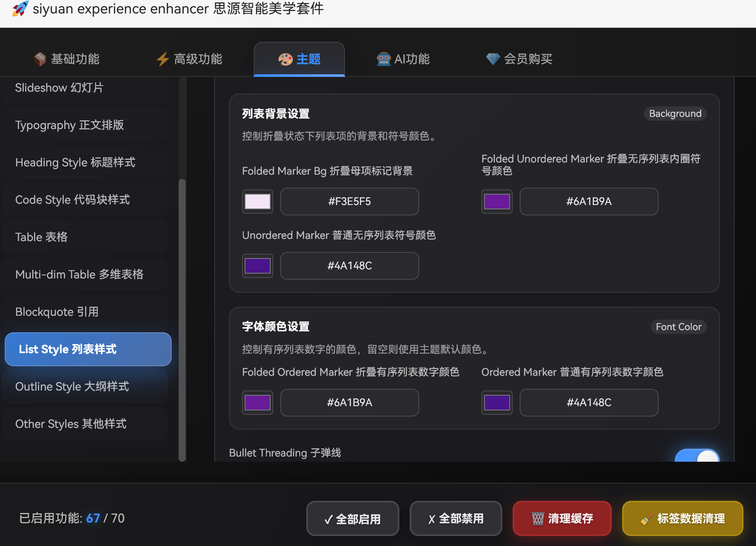Select Typography 正文排版 in sidebar
This screenshot has height=546, width=756.
86,125
